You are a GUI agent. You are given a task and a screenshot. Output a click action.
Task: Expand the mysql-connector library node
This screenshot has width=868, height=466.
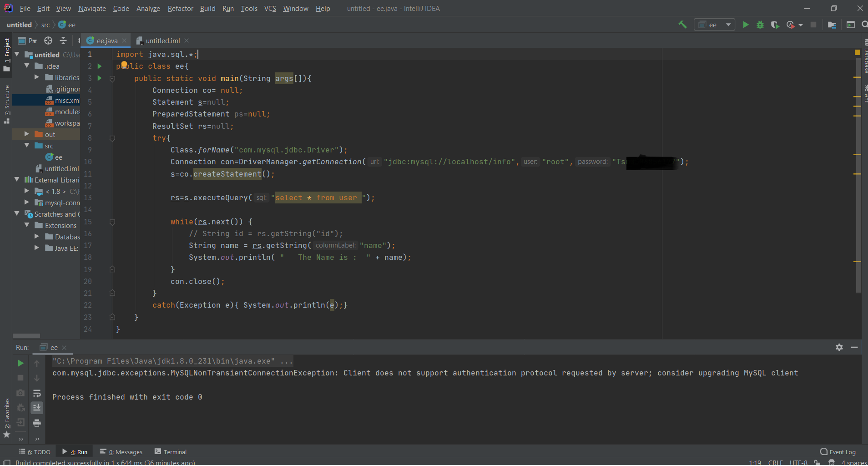27,202
